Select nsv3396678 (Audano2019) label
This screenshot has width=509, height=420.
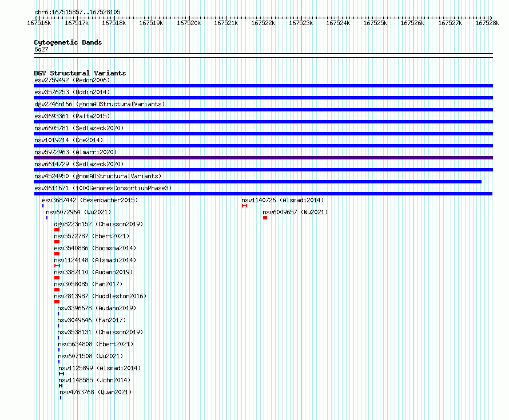tap(97, 308)
